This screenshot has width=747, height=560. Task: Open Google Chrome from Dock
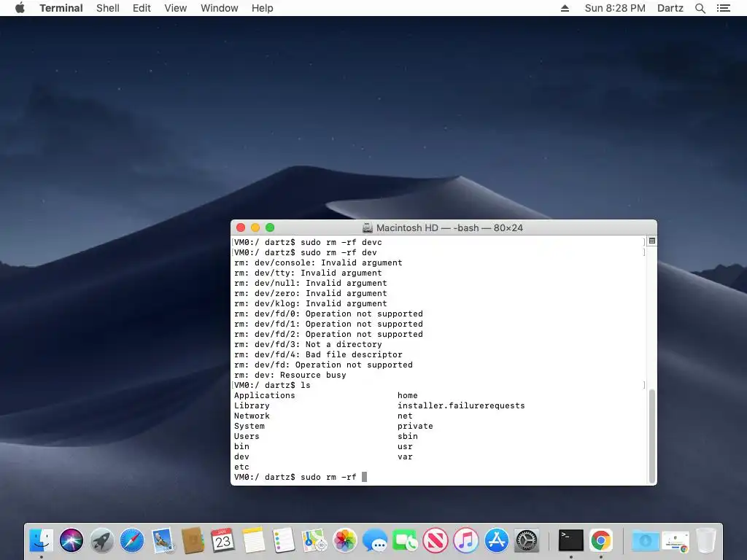point(601,540)
